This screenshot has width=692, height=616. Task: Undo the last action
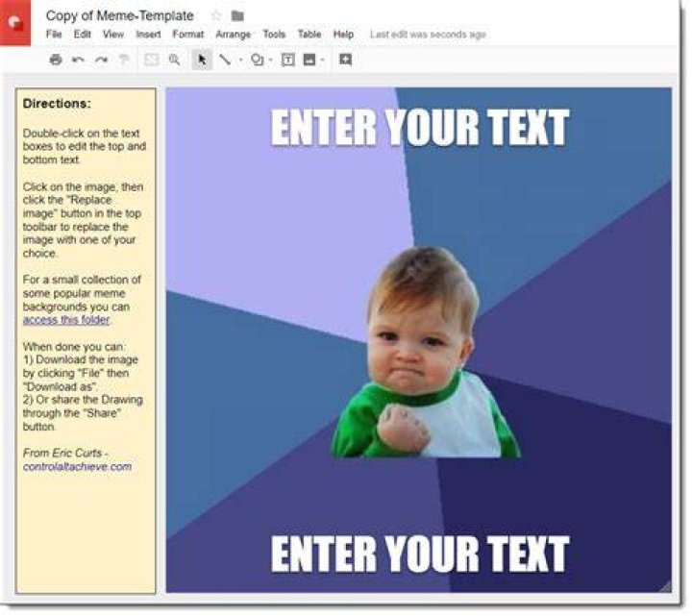(79, 60)
